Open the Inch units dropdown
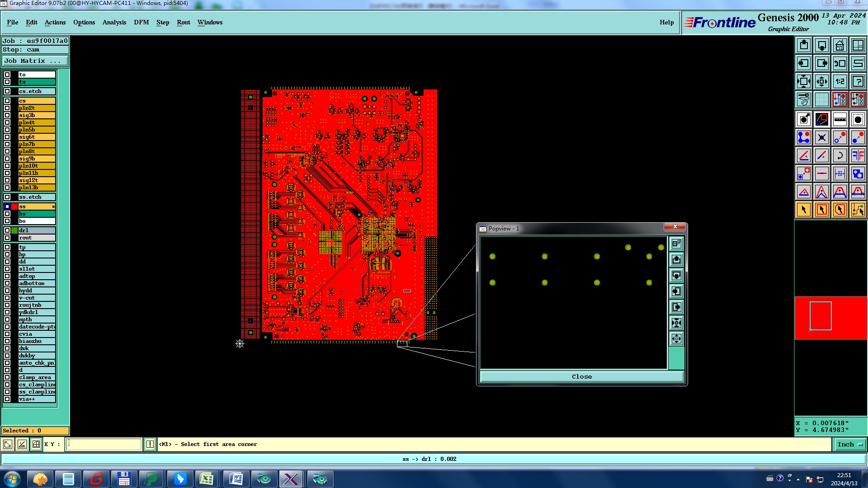Viewport: 868px width, 488px height. tap(849, 445)
